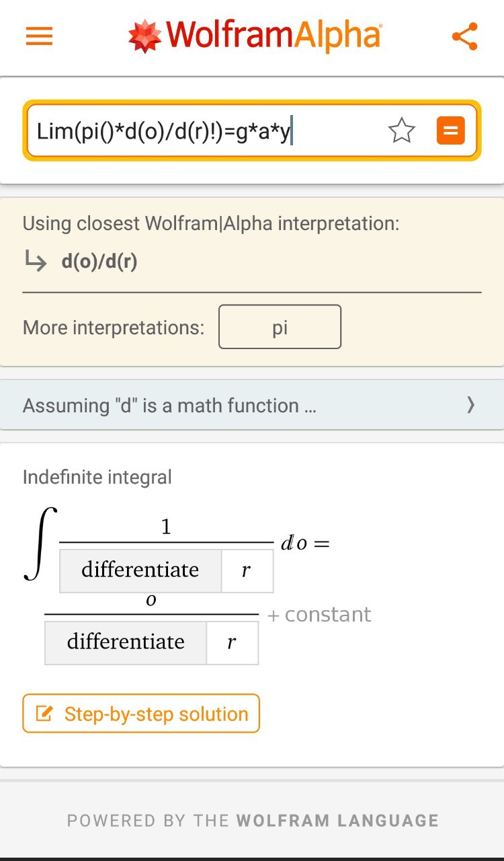The height and width of the screenshot is (861, 504).
Task: Click 'differentiate' box in result denominator
Action: click(x=126, y=642)
